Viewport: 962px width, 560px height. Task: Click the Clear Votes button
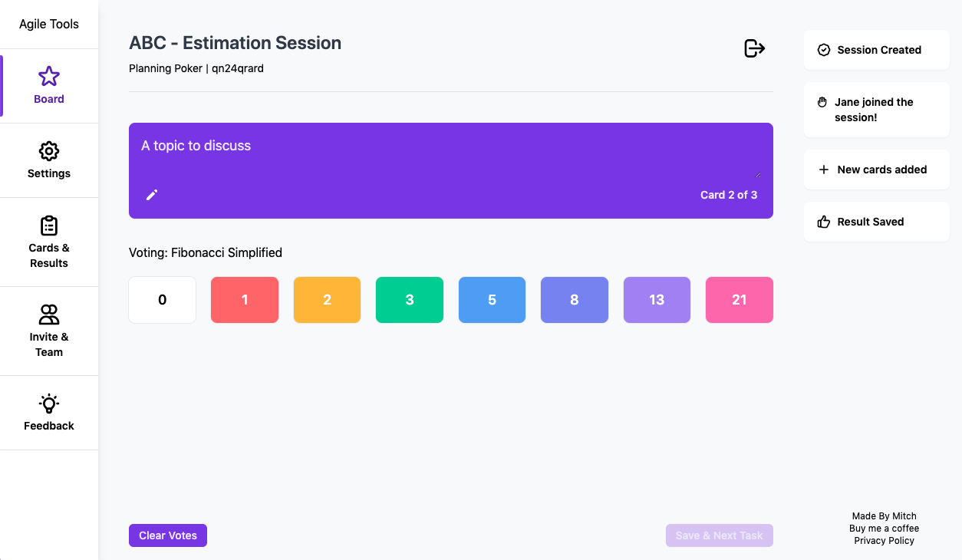[x=167, y=535]
